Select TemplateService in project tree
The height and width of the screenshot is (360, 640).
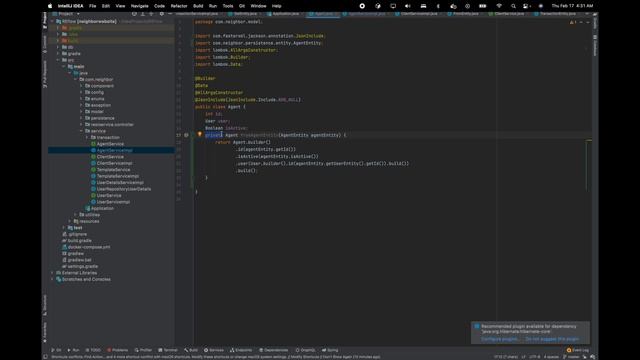click(x=113, y=170)
